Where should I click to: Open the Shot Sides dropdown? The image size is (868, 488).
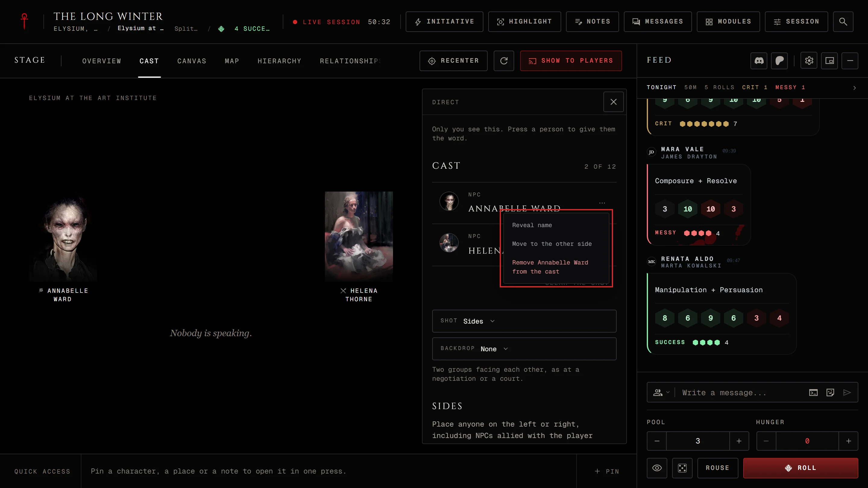524,321
